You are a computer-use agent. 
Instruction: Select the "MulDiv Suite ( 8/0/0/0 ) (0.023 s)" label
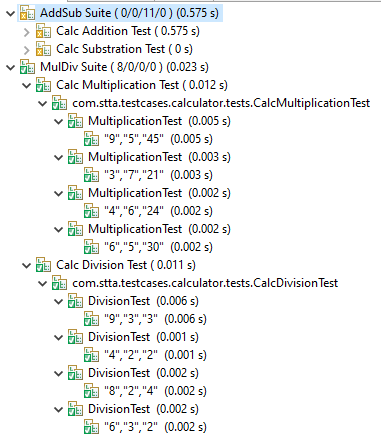click(124, 67)
